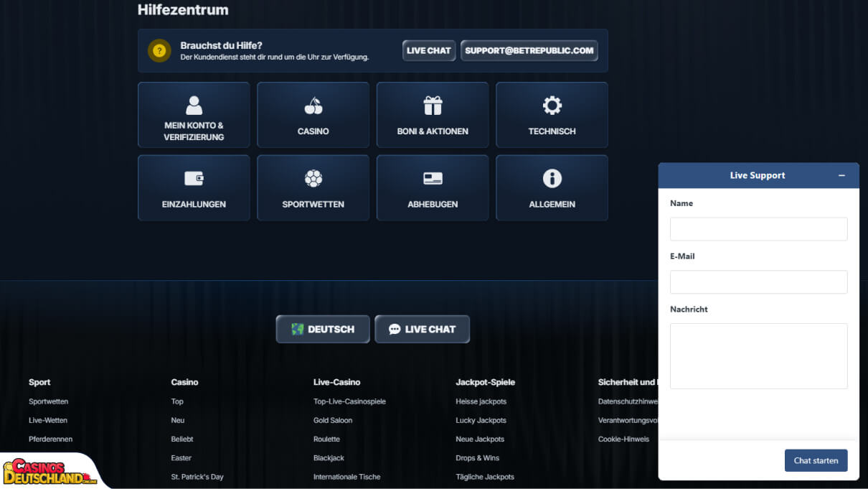
Task: Open the Blackjack footer link
Action: click(329, 457)
